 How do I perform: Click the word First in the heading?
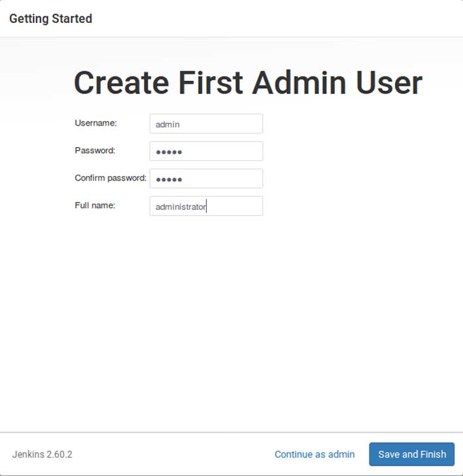[x=210, y=84]
